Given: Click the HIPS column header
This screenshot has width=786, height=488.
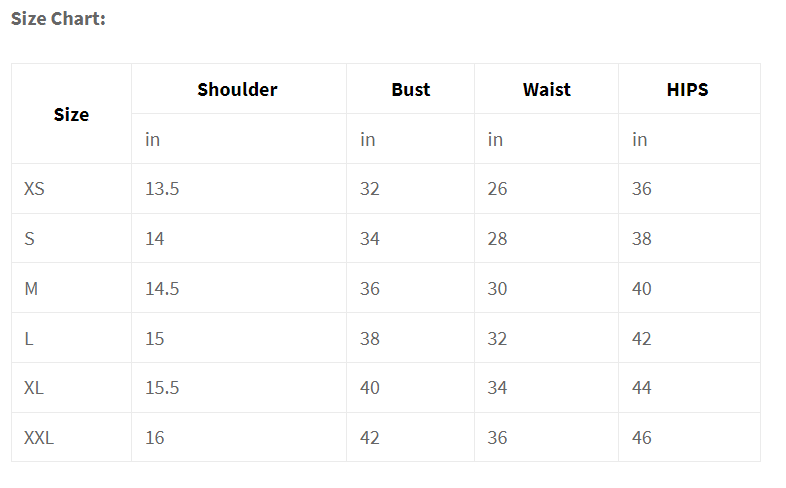Looking at the screenshot, I should coord(687,89).
